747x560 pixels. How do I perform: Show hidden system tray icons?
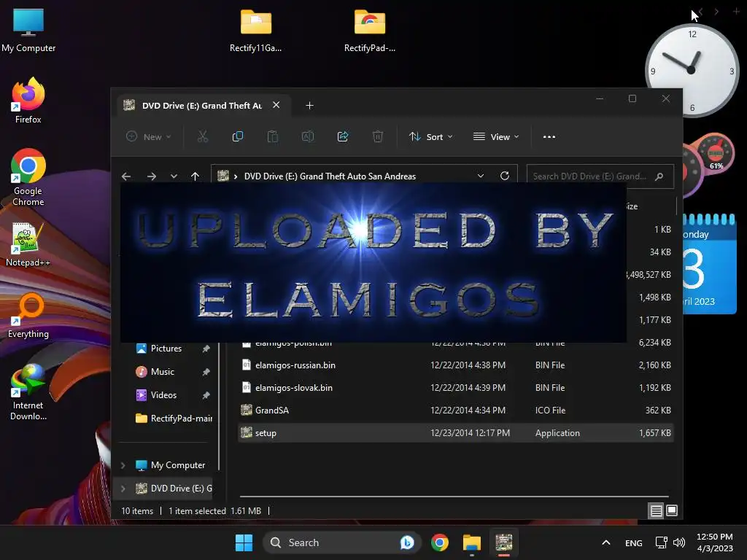(606, 542)
